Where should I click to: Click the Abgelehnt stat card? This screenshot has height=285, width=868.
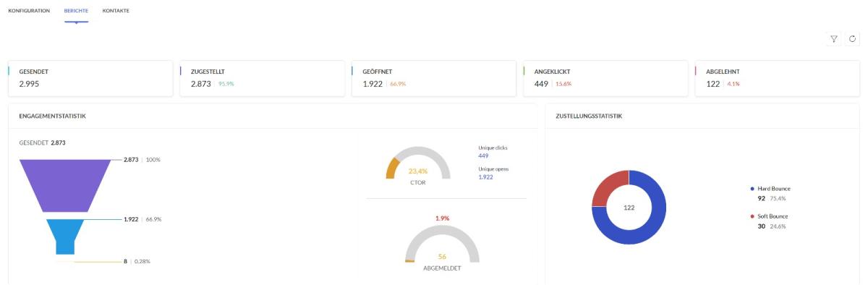click(778, 78)
